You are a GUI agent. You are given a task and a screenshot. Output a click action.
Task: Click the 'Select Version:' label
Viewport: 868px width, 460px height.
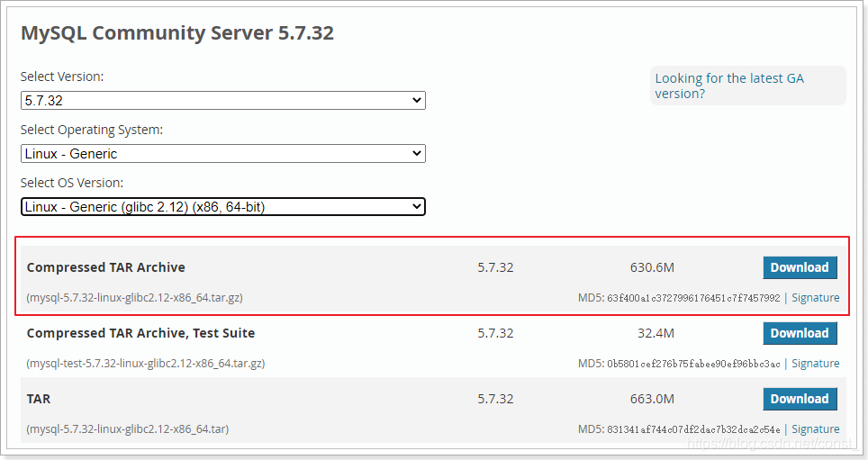(62, 77)
